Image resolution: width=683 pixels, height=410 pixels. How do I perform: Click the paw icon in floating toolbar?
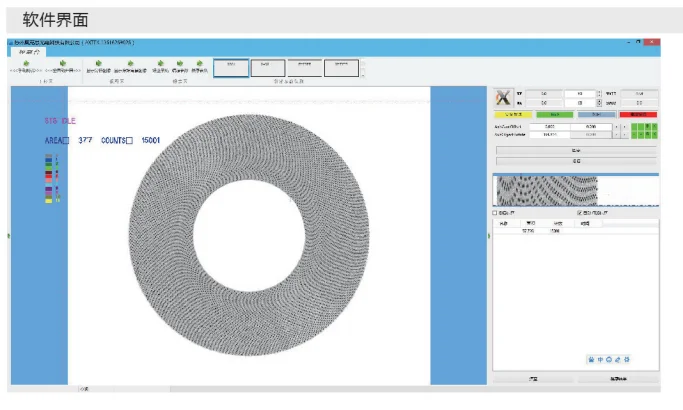coord(591,360)
